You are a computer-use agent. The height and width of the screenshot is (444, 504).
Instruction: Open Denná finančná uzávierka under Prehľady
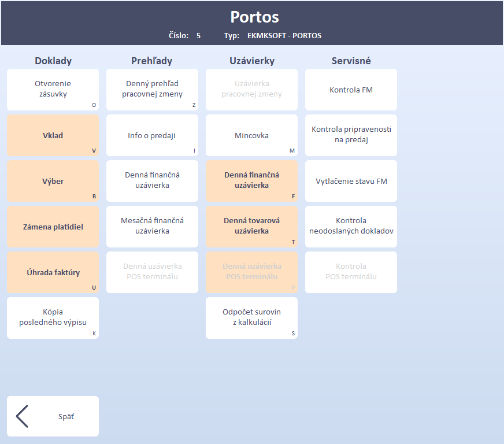click(x=152, y=181)
